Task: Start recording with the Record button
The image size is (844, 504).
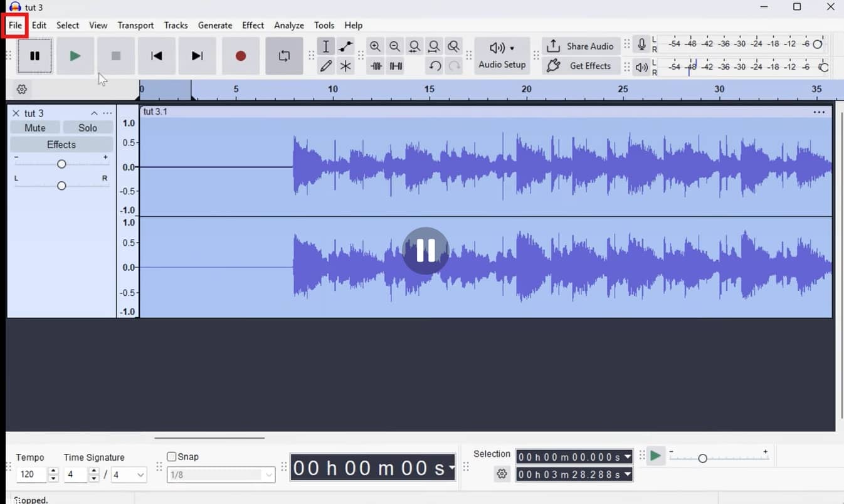Action: [x=241, y=56]
